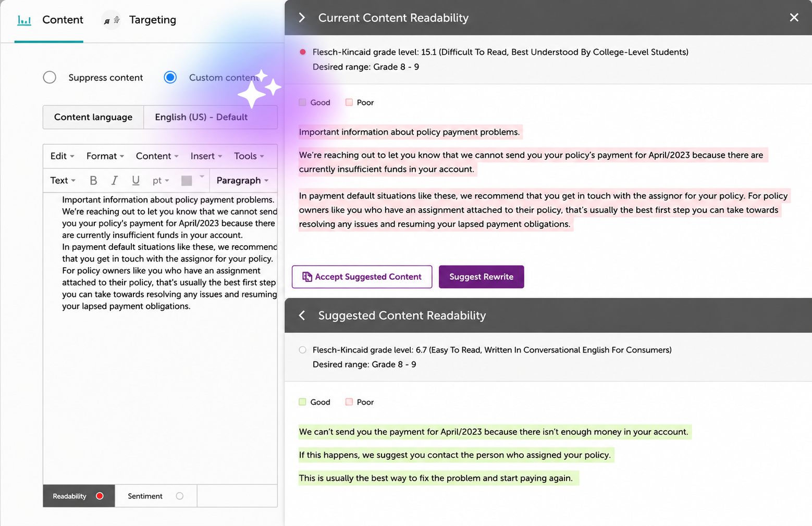This screenshot has width=812, height=526.
Task: Click the Flesch-Kincaid 6.7 indicator circle
Action: [302, 350]
